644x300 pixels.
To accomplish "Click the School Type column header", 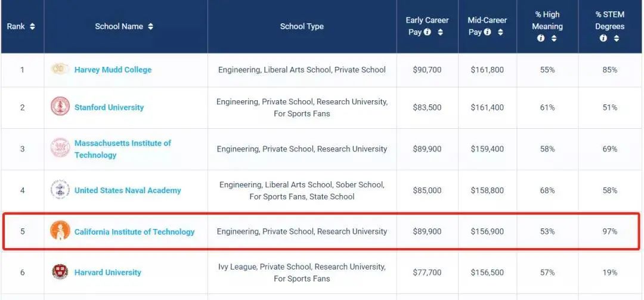I will [x=302, y=26].
